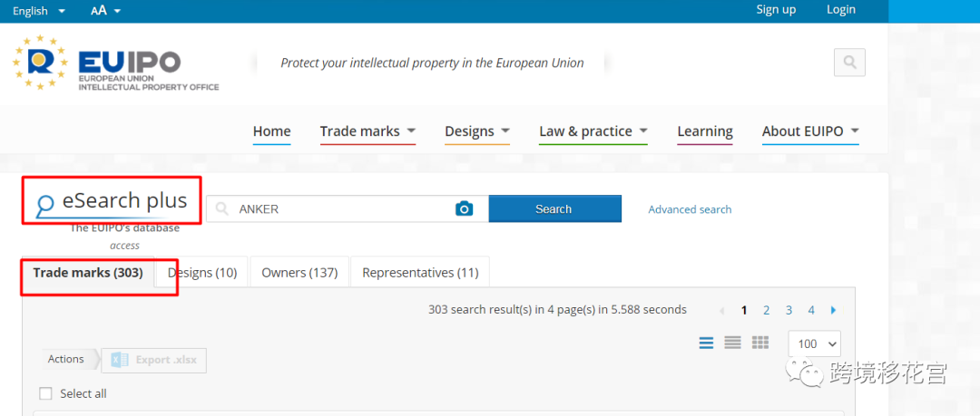Click the Protect your intellectual property tagline
The width and height of the screenshot is (980, 416).
tap(432, 63)
